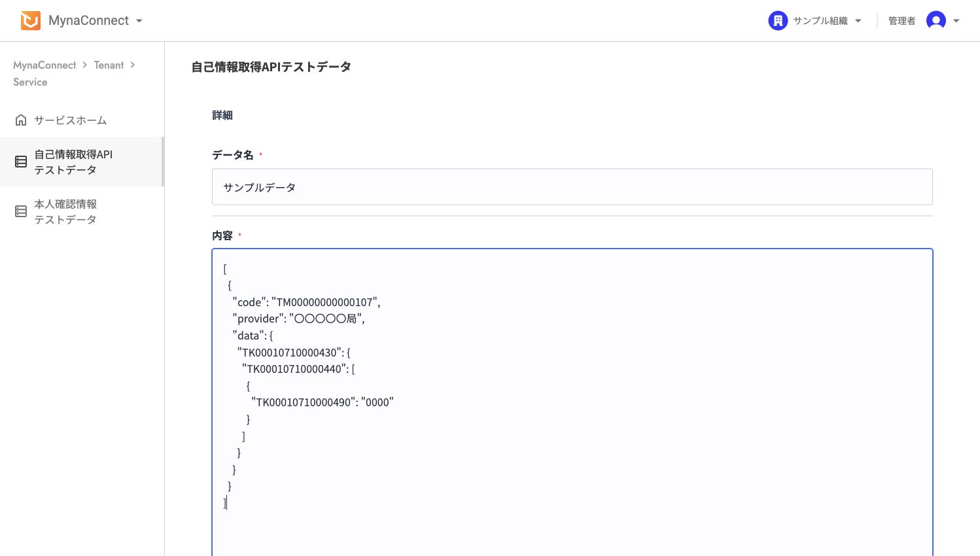Click the 管理者 role label
This screenshot has height=556, width=980.
[901, 21]
